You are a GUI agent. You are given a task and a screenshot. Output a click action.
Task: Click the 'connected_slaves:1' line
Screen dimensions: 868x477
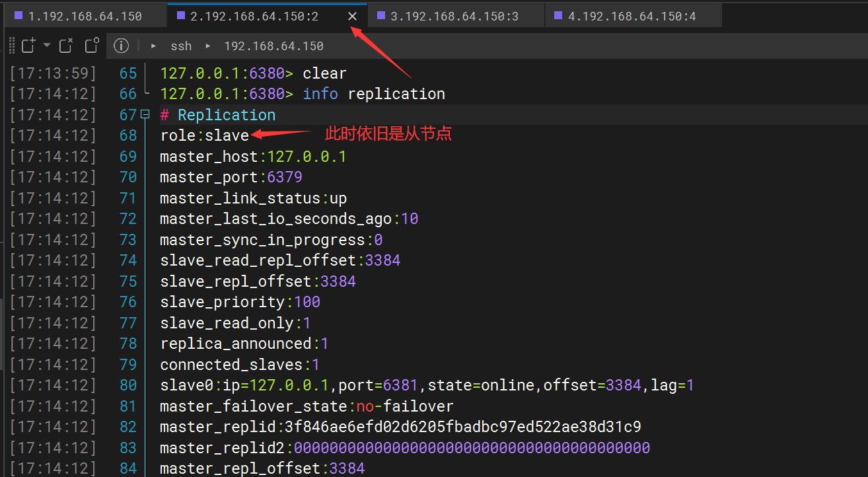[240, 365]
